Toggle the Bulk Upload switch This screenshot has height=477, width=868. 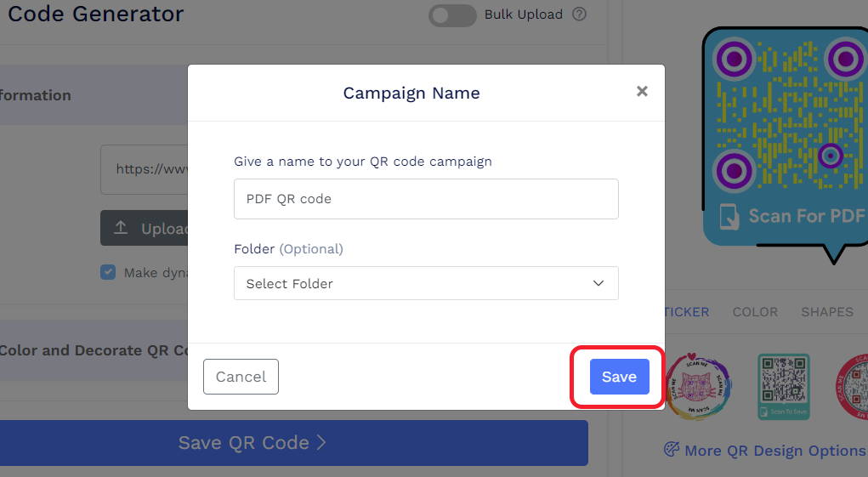point(451,15)
